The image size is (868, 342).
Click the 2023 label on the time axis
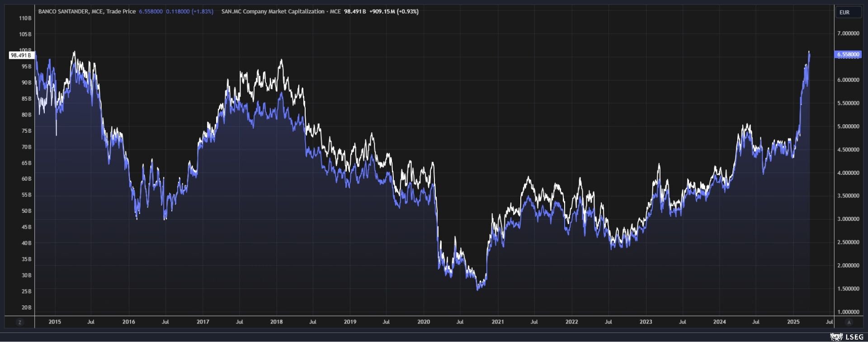click(x=646, y=322)
